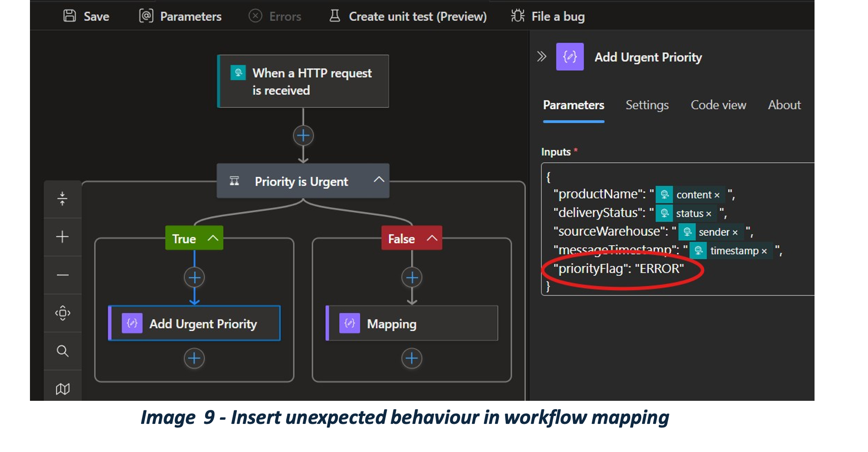Create a unit test preview
The height and width of the screenshot is (452, 868).
[407, 16]
